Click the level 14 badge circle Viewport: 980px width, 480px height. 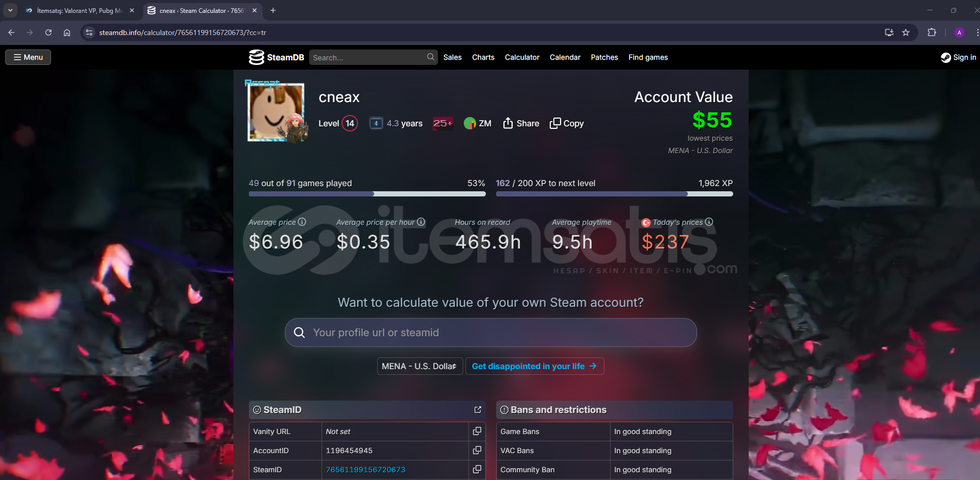coord(350,123)
